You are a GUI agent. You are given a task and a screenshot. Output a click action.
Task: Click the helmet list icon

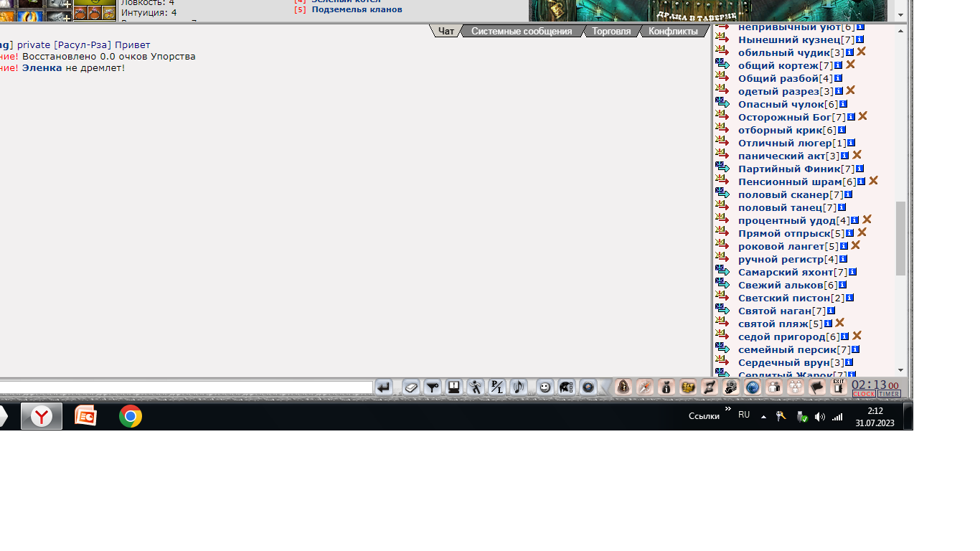coord(566,387)
